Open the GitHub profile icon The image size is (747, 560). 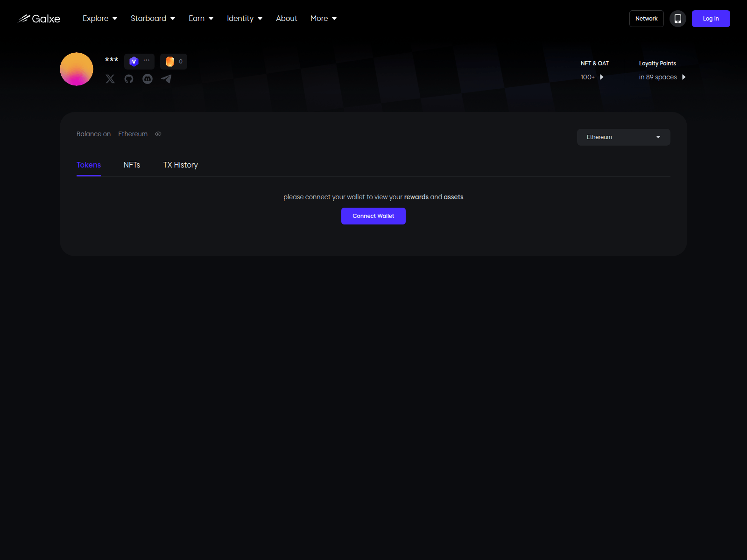click(x=129, y=79)
